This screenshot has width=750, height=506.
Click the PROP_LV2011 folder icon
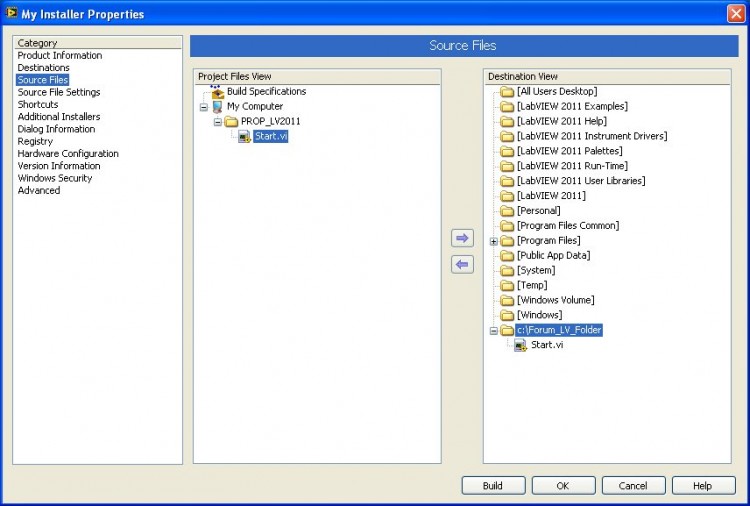tap(232, 121)
